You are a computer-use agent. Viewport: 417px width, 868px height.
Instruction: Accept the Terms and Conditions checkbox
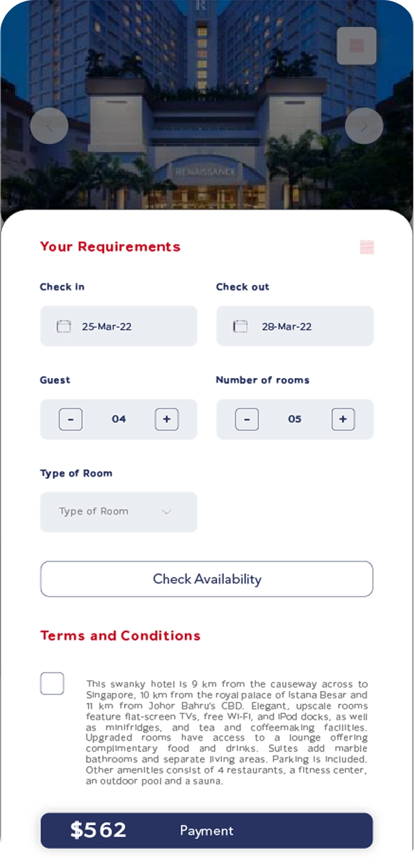pyautogui.click(x=52, y=684)
